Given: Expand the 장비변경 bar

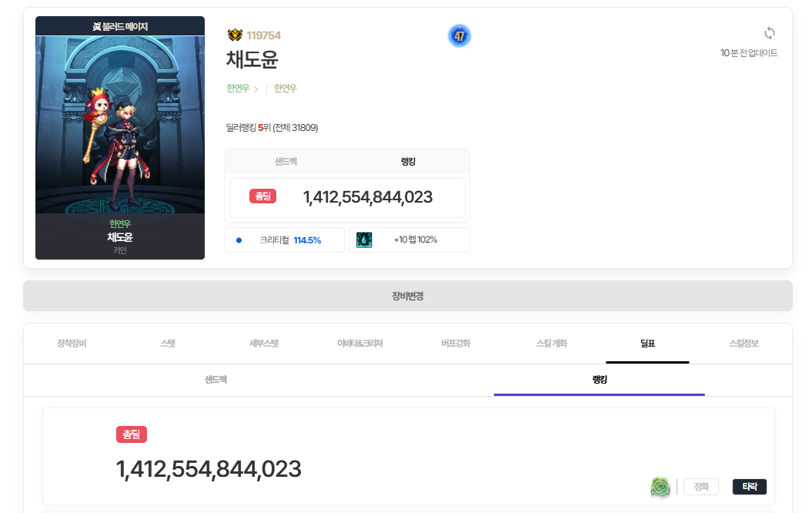Looking at the screenshot, I should 407,296.
